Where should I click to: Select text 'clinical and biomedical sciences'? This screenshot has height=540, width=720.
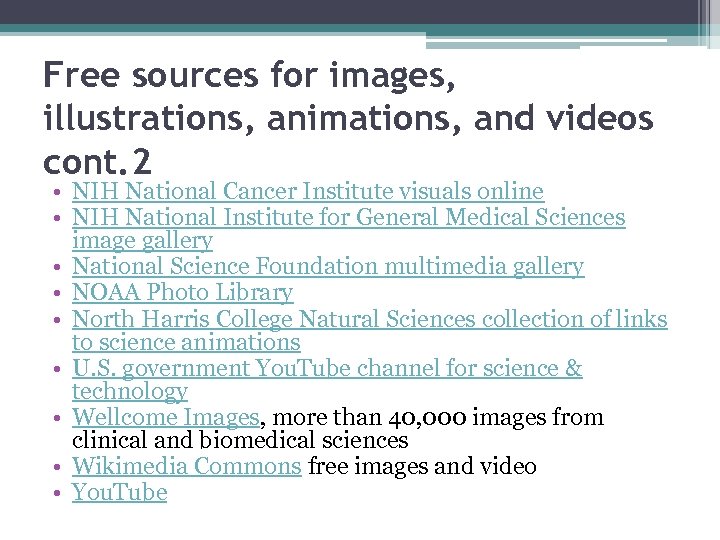pyautogui.click(x=240, y=440)
